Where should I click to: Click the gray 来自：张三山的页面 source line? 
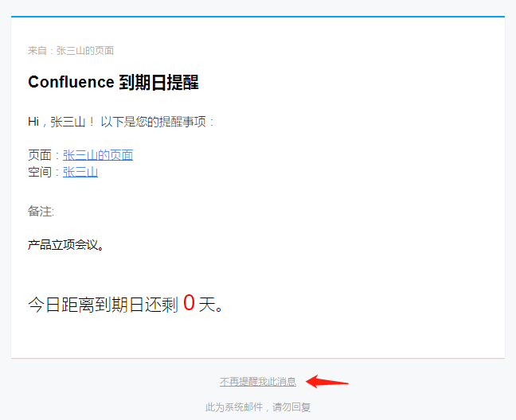71,50
